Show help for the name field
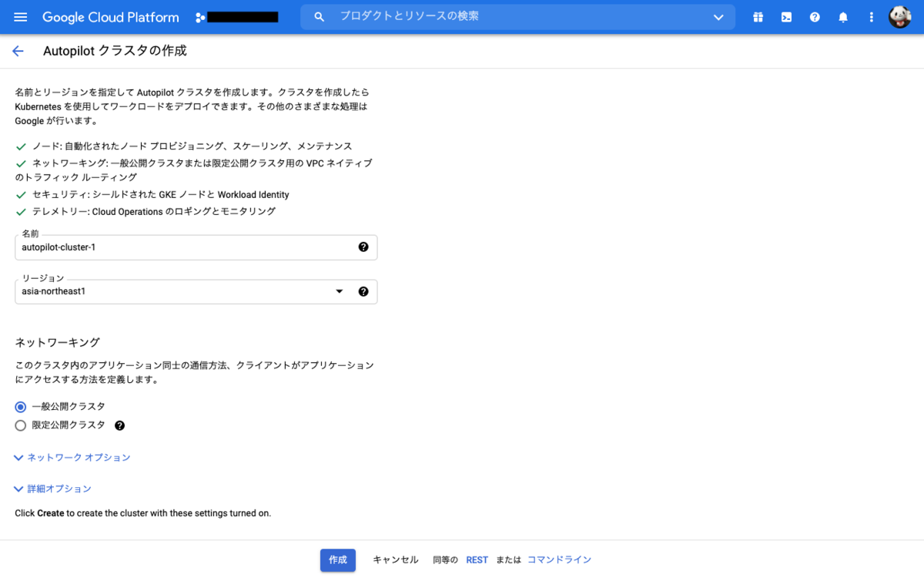Screen dimensions: 924x578 [363, 247]
